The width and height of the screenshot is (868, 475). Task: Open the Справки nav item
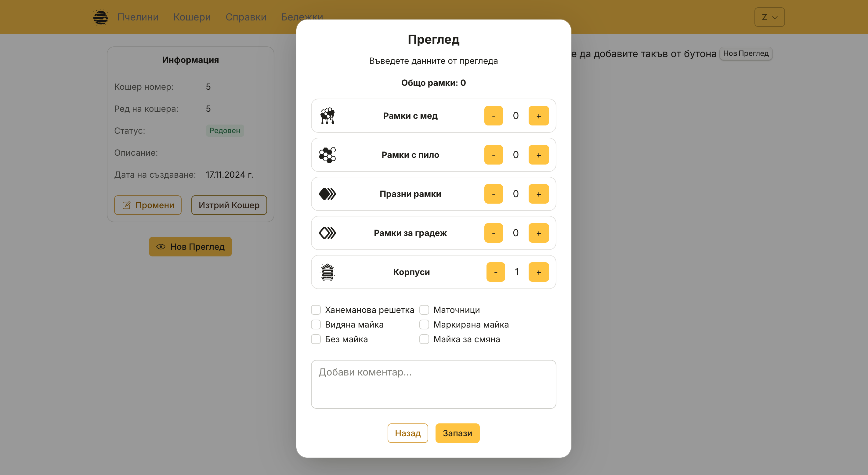coord(246,17)
